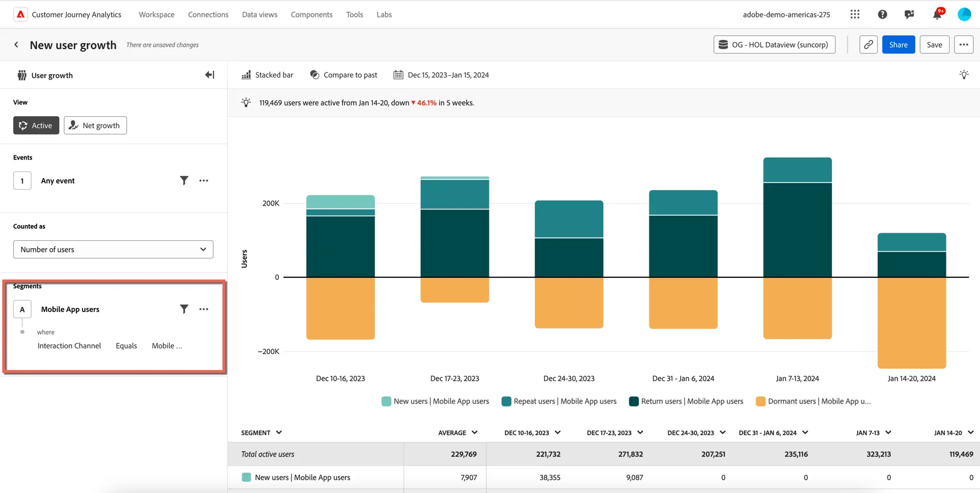Copy link with the chain icon button
The image size is (980, 493).
tap(868, 44)
